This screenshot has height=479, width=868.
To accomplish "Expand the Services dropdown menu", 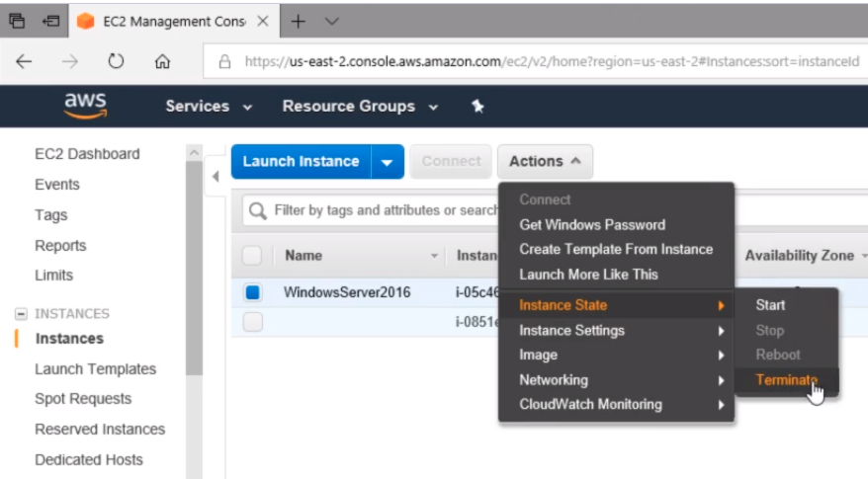I will (209, 107).
